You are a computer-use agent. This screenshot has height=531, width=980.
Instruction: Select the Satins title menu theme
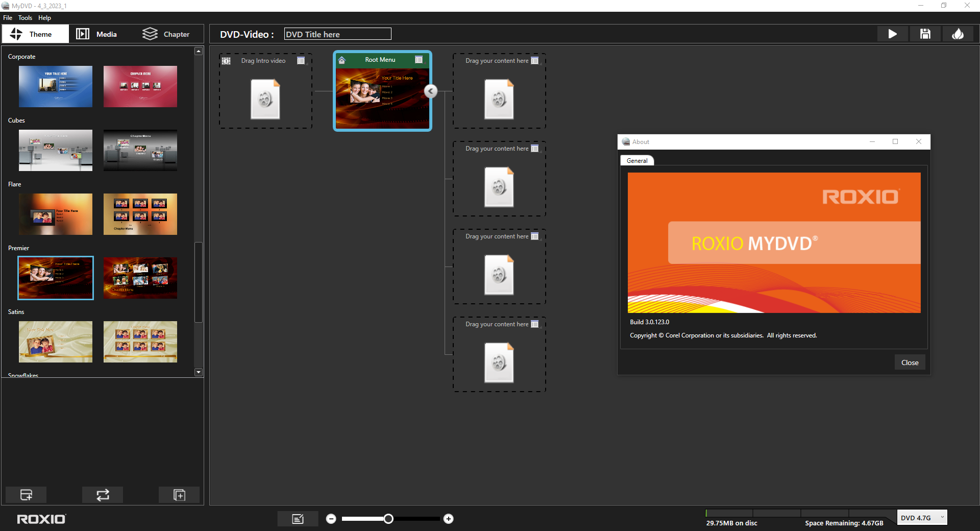56,342
